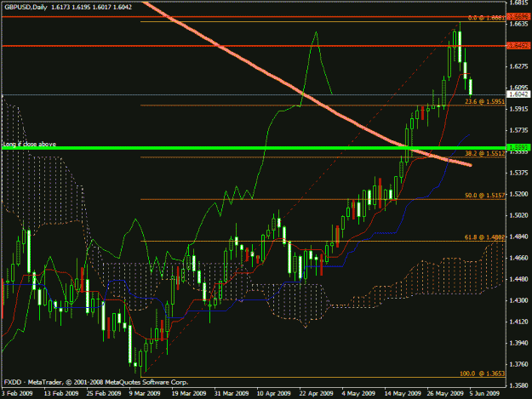Click the '13 Feb 2009' date marker

tap(61, 393)
